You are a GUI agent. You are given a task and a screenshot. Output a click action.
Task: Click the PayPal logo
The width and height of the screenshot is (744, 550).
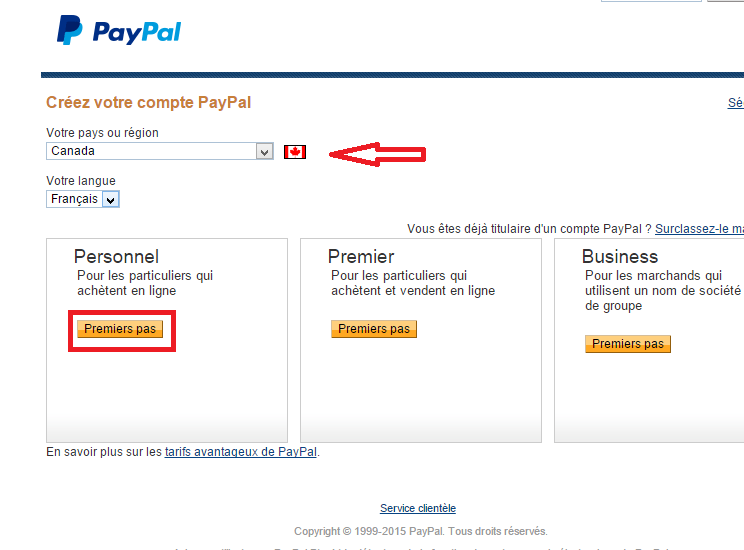(x=119, y=30)
